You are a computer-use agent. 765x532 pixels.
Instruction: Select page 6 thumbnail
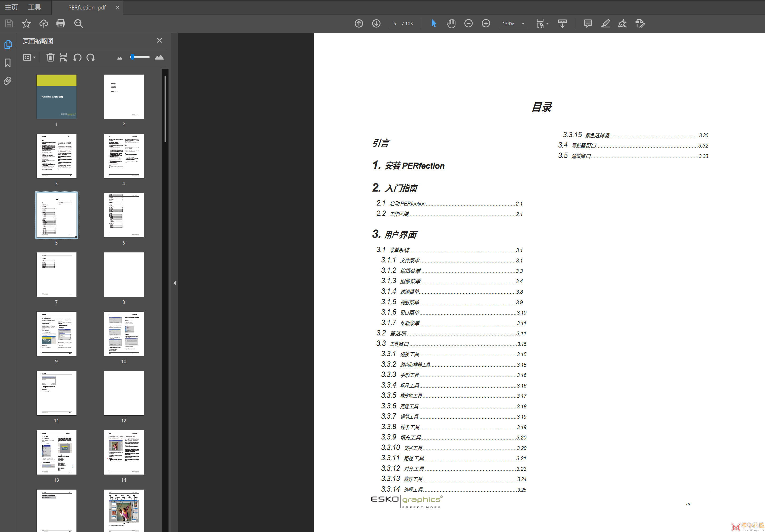point(124,215)
